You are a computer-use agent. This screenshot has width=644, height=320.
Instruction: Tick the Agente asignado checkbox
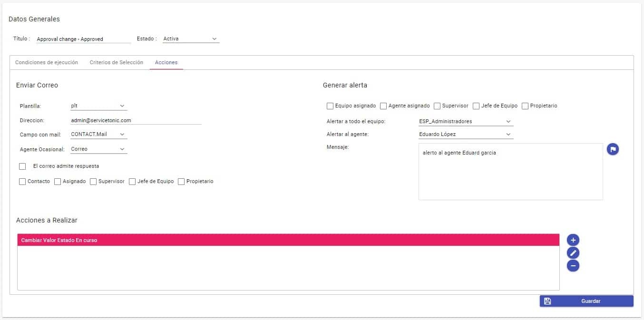click(x=383, y=106)
